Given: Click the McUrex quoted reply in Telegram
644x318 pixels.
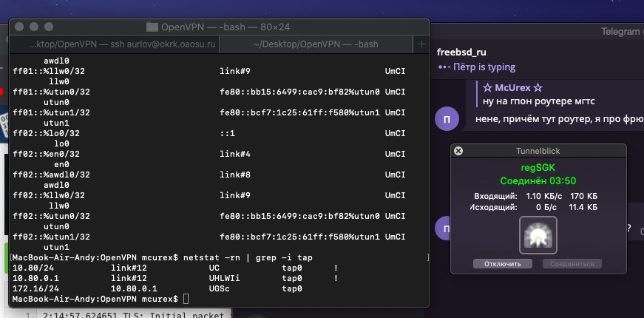Looking at the screenshot, I should (x=539, y=94).
